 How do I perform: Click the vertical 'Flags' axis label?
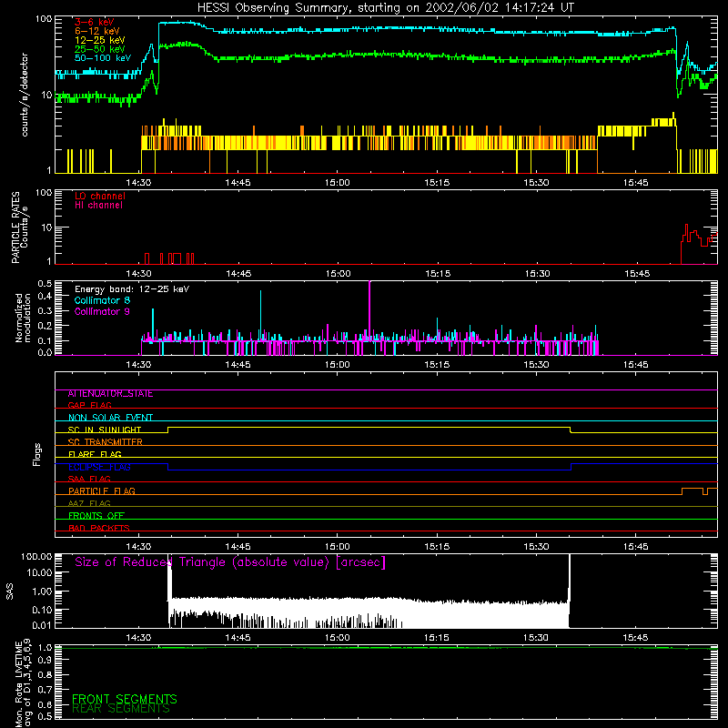tap(36, 455)
